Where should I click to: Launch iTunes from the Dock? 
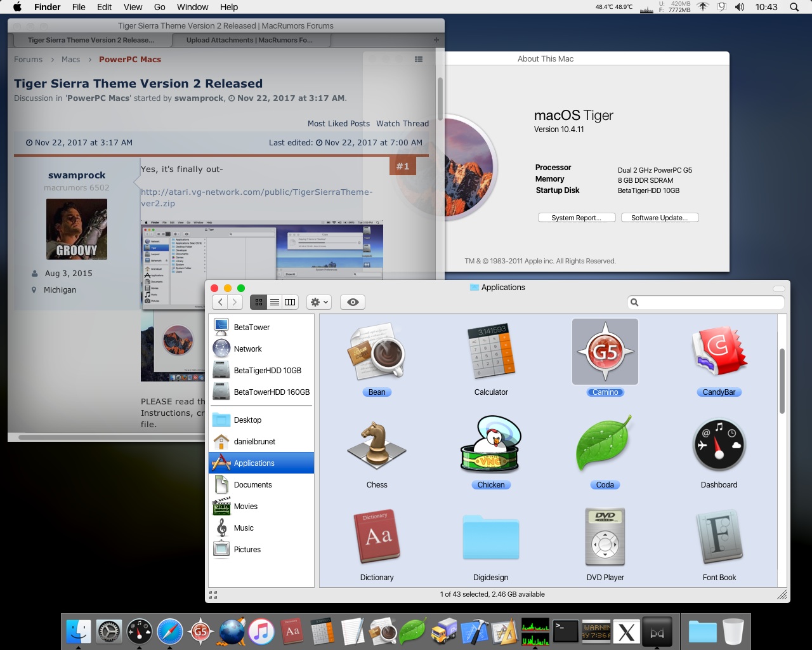(261, 632)
